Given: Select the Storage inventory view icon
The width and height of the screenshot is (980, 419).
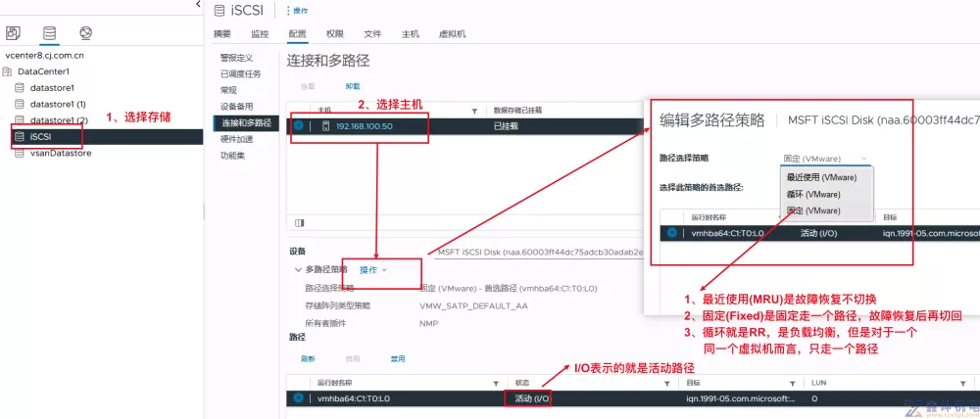Looking at the screenshot, I should click(x=49, y=32).
